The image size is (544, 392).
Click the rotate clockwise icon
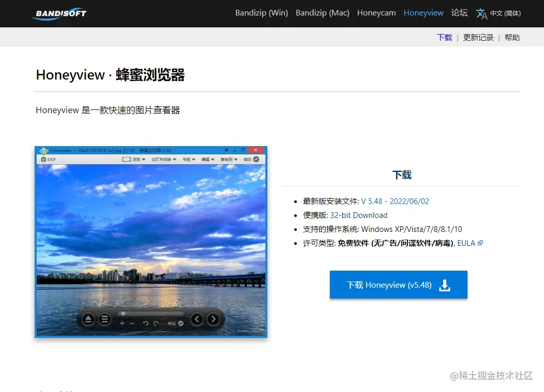(x=156, y=323)
